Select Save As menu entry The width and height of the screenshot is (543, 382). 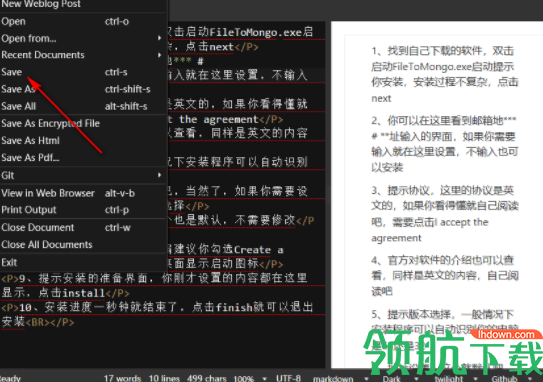tap(82, 89)
